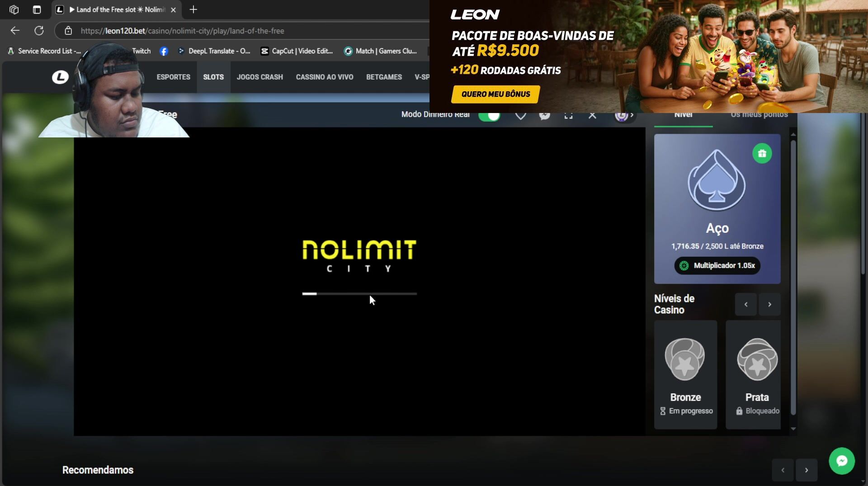Show previous casino levels with left arrow
The width and height of the screenshot is (868, 486).
(x=745, y=304)
